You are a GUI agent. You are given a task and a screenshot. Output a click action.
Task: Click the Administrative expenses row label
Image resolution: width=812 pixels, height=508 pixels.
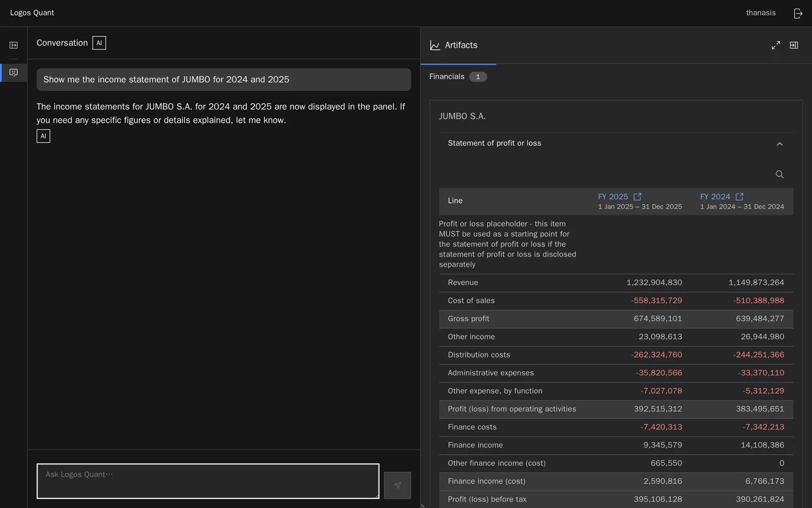(x=491, y=373)
